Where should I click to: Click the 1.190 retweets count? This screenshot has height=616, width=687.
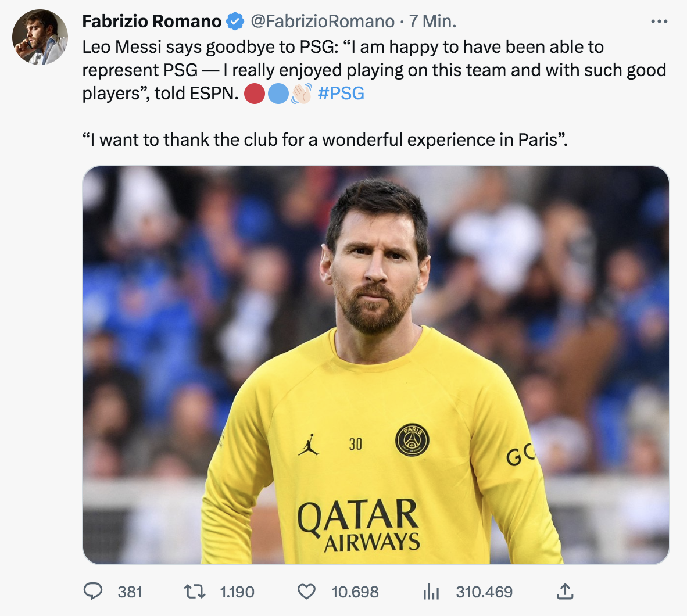click(x=237, y=592)
